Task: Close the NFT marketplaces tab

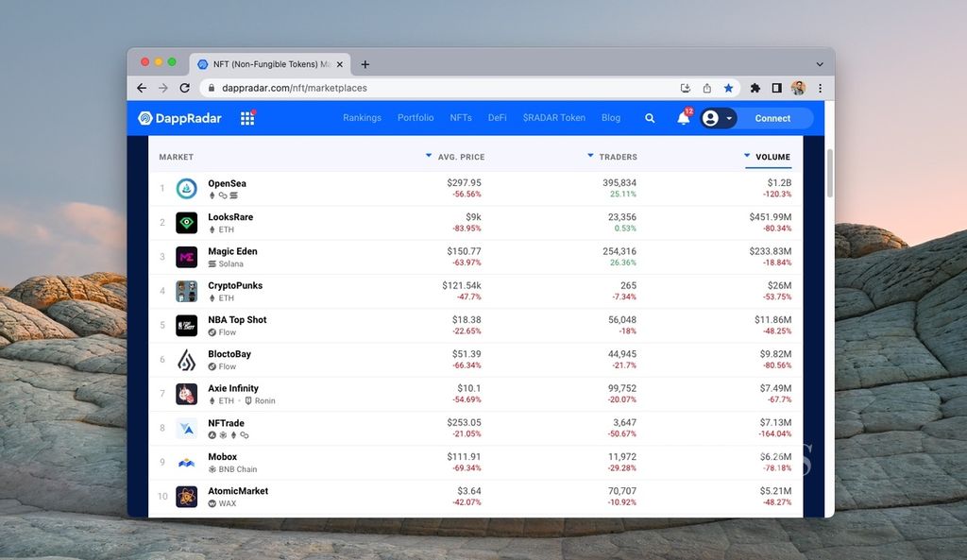Action: tap(339, 64)
